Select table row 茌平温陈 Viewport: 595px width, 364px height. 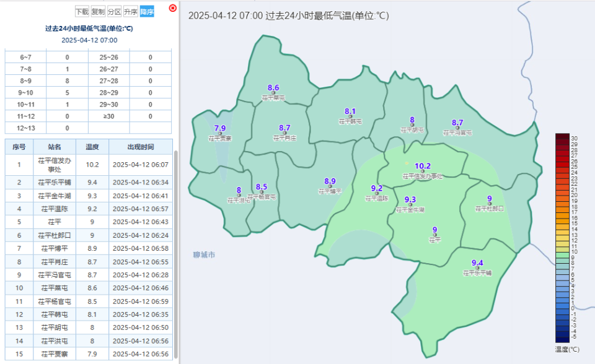(x=89, y=209)
